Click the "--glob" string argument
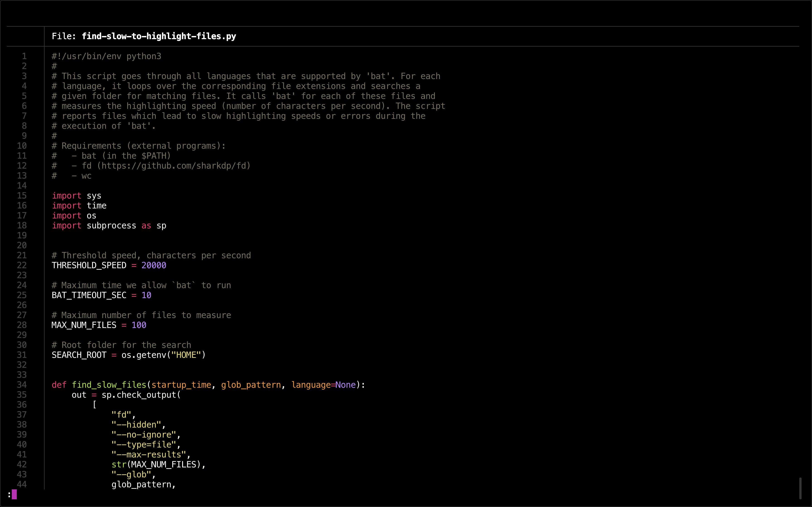 (x=131, y=474)
